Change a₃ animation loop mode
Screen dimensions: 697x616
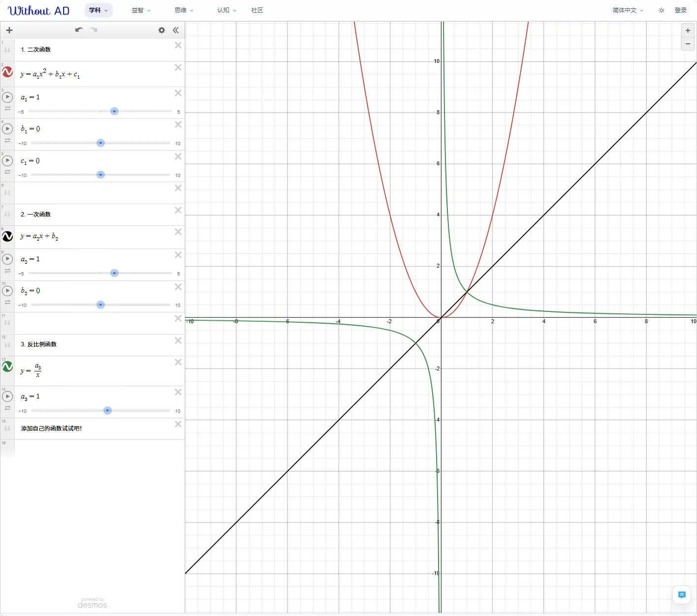[x=7, y=408]
